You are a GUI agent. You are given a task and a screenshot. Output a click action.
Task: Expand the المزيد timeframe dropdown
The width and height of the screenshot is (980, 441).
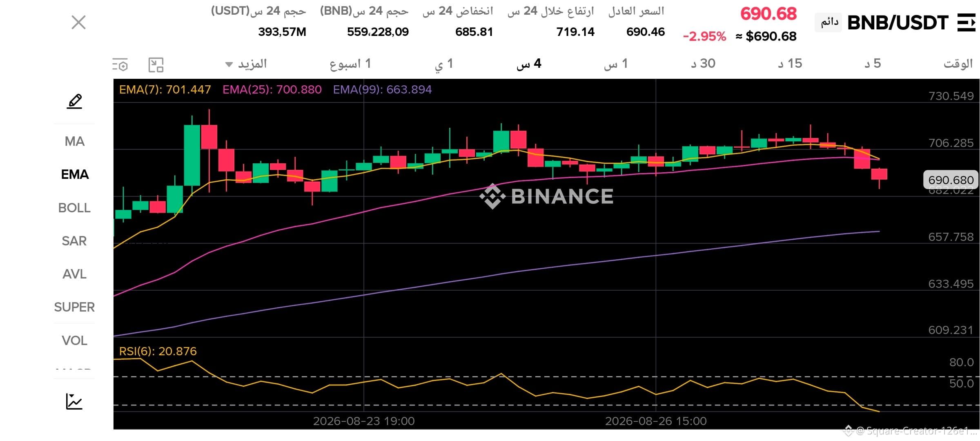pyautogui.click(x=246, y=64)
